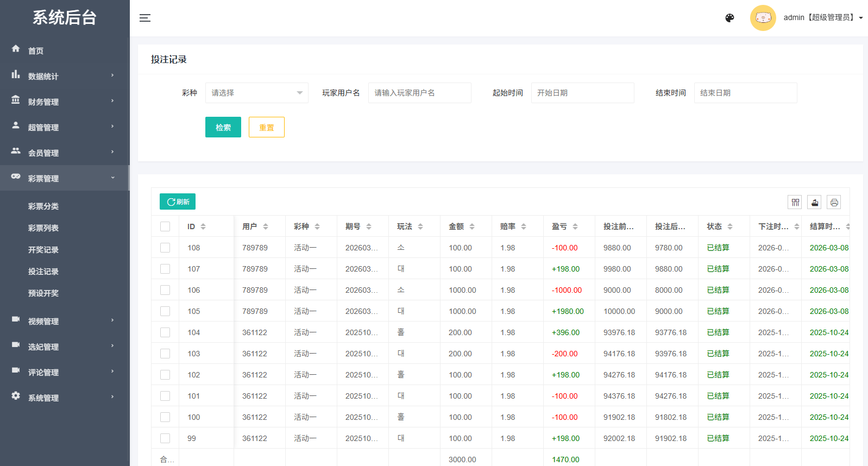The image size is (868, 466).
Task: Toggle the select-all header checkbox
Action: [165, 226]
